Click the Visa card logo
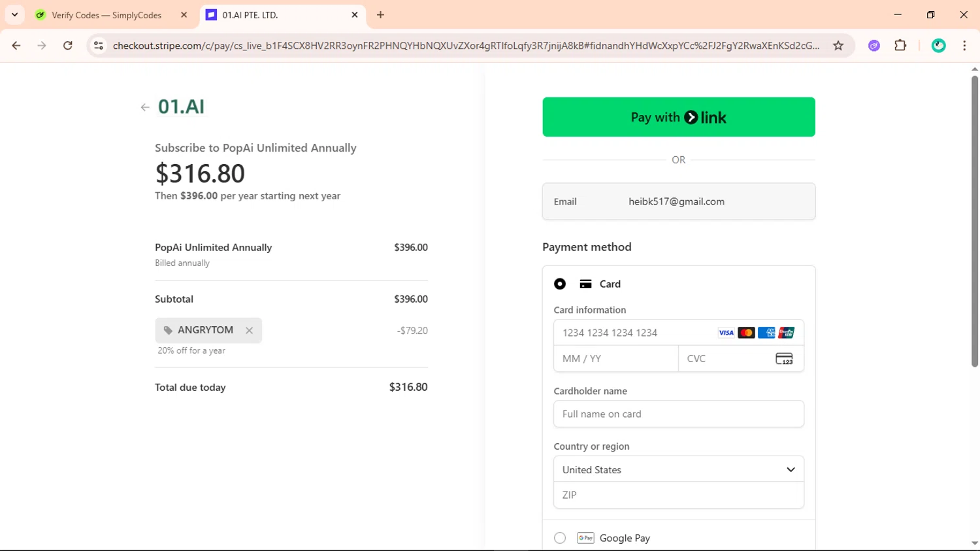980x551 pixels. pos(726,333)
